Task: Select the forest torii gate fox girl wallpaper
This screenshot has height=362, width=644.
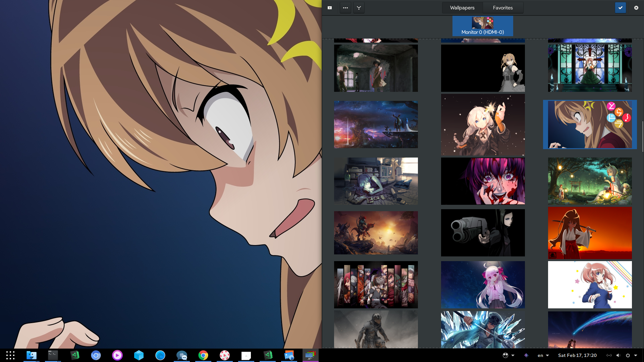Action: [590, 181]
